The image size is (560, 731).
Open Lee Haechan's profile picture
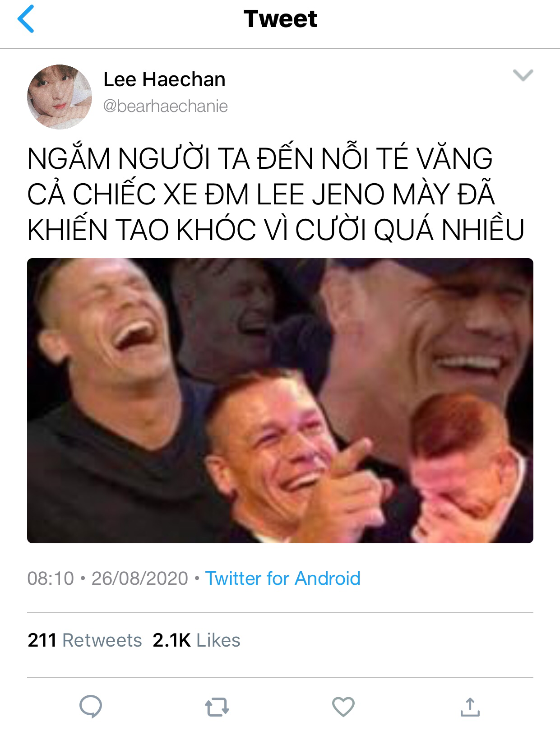click(x=60, y=97)
